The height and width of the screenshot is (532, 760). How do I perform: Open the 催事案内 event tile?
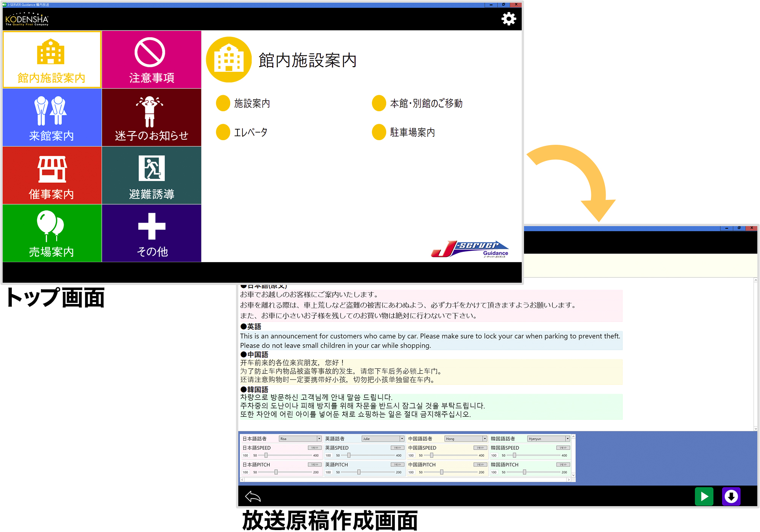pyautogui.click(x=52, y=175)
